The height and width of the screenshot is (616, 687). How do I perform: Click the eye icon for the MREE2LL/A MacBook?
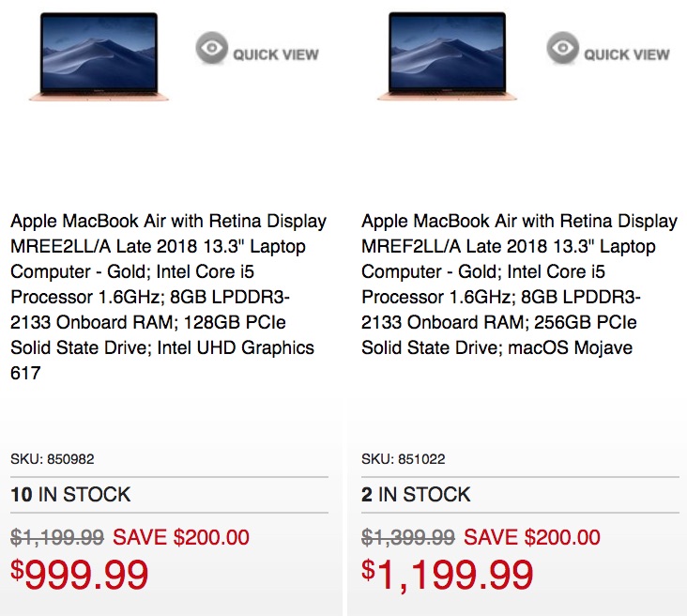[211, 49]
